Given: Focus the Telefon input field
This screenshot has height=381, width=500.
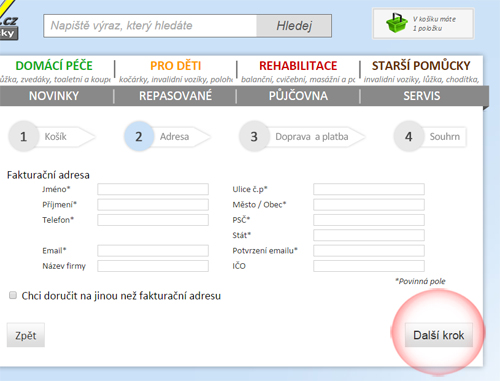Looking at the screenshot, I should pos(153,220).
